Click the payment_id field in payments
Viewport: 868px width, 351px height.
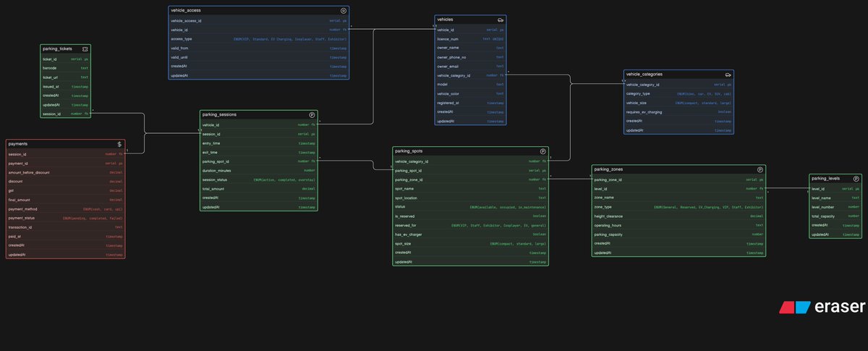65,164
